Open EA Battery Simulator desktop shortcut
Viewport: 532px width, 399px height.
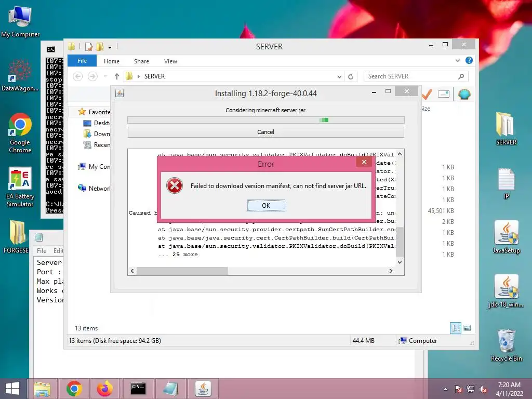[x=20, y=187]
